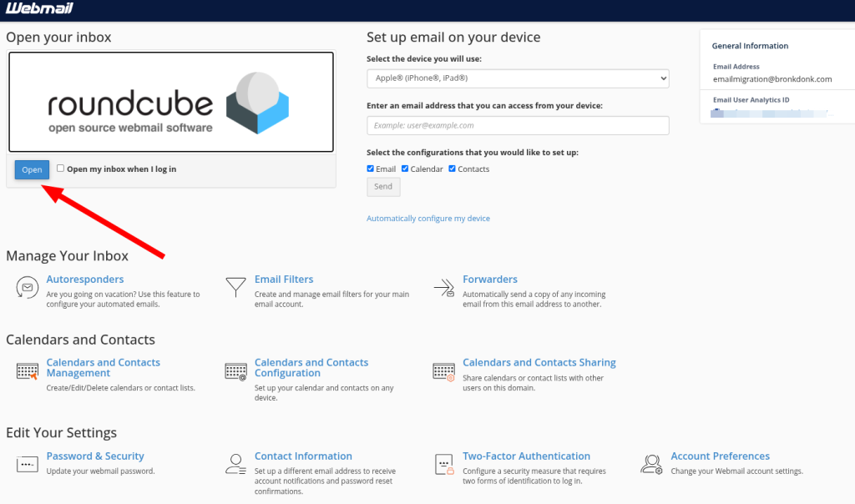Open the Forwarders link

490,279
